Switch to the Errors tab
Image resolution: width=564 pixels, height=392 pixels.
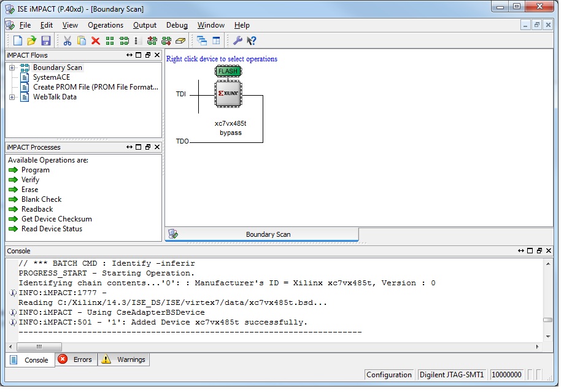click(x=75, y=360)
